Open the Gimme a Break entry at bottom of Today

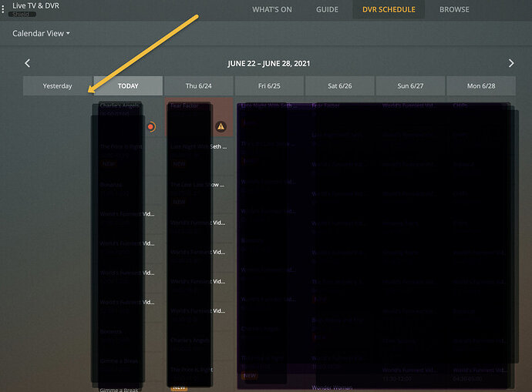pyautogui.click(x=119, y=390)
